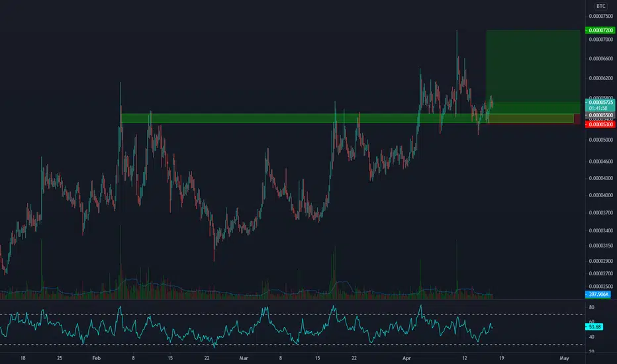
Task: Click the 0.00003400 price axis label
Action: pos(601,230)
